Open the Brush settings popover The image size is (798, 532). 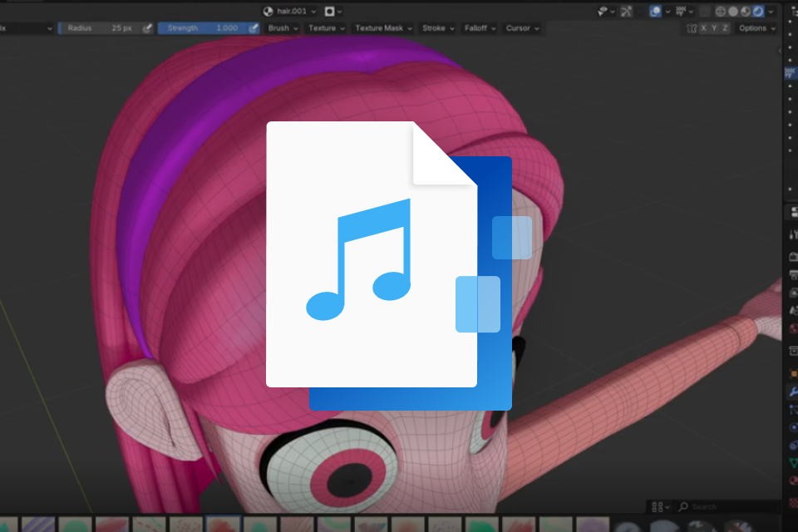(283, 28)
